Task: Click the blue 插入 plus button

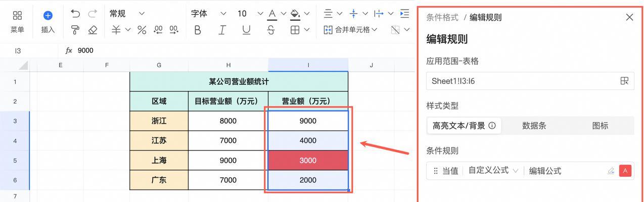Action: [x=48, y=16]
